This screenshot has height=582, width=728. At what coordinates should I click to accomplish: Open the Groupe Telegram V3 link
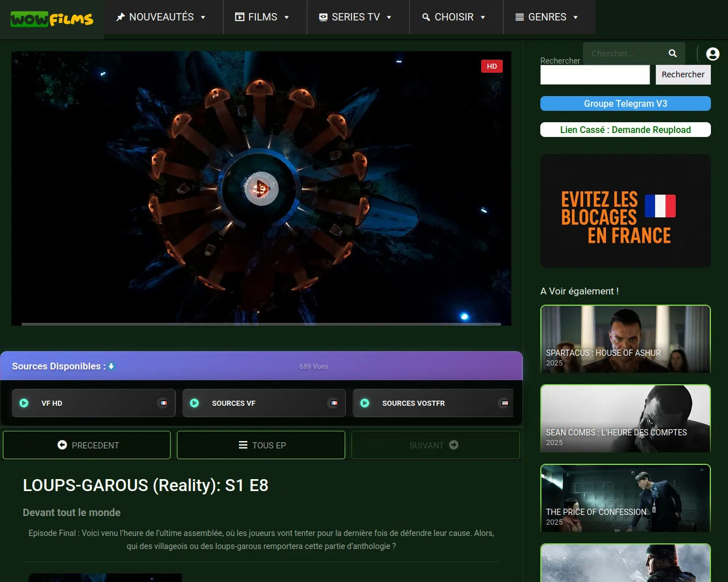pyautogui.click(x=626, y=103)
